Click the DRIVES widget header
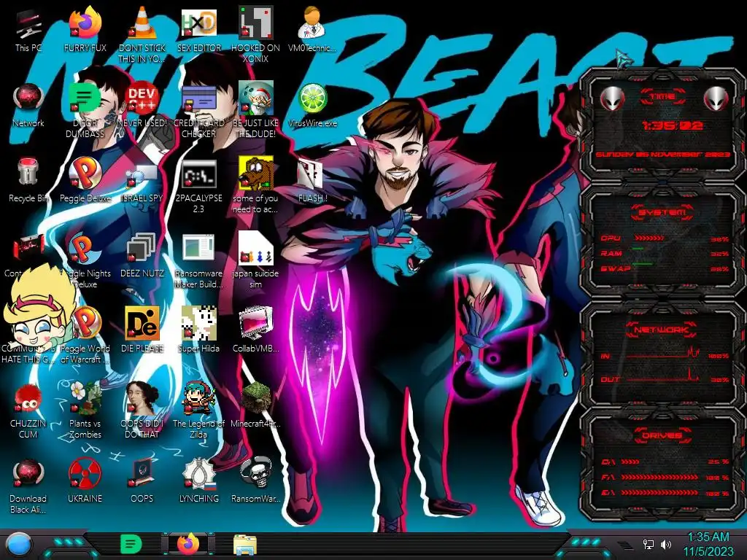 pos(662,435)
